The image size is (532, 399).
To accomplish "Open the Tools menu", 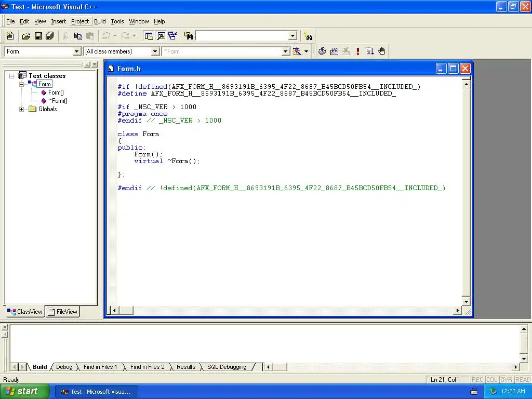I will 117,21.
